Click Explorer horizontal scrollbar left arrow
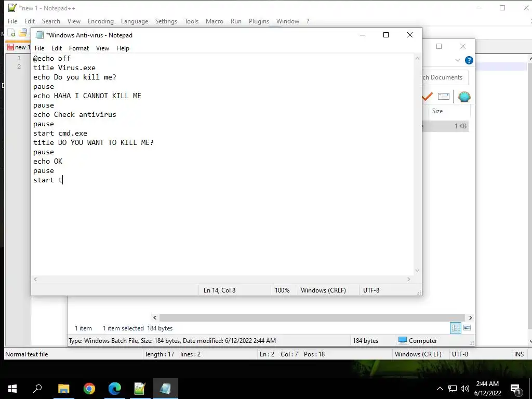Viewport: 532px width, 399px height. click(x=155, y=317)
